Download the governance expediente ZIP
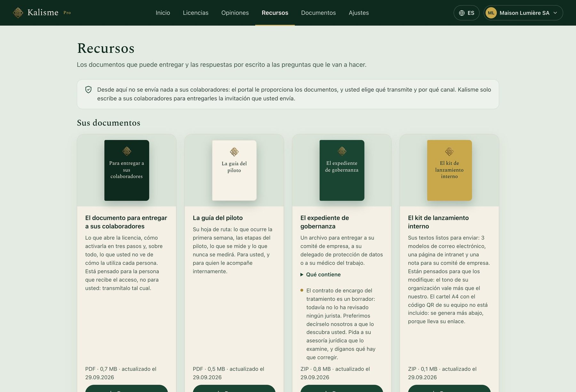This screenshot has height=392, width=576. pyautogui.click(x=342, y=388)
